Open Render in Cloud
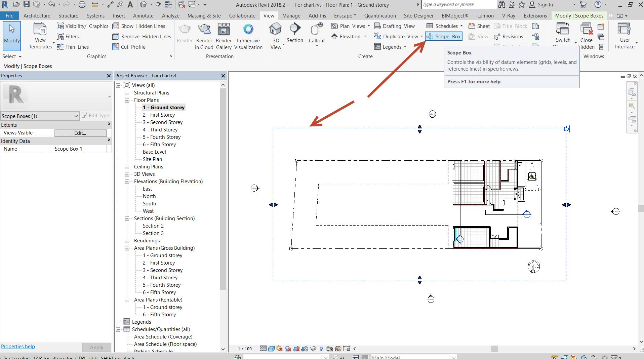This screenshot has height=359, width=644. (204, 36)
